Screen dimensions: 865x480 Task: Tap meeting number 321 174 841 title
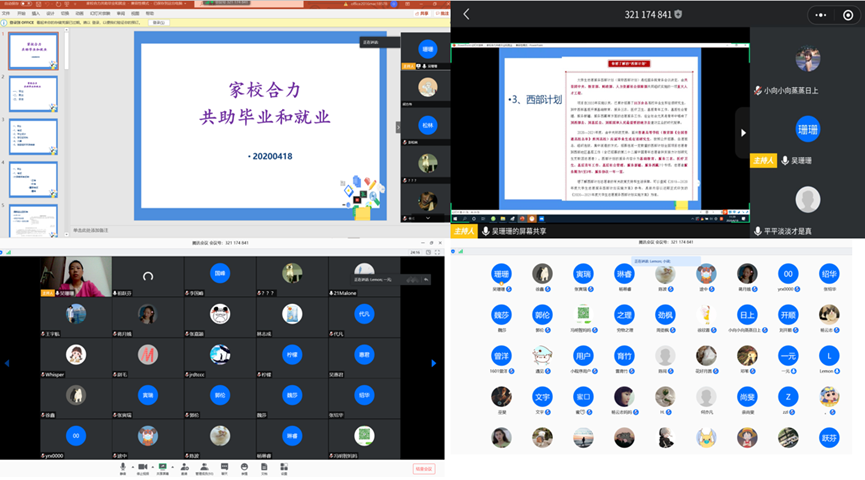coord(648,14)
